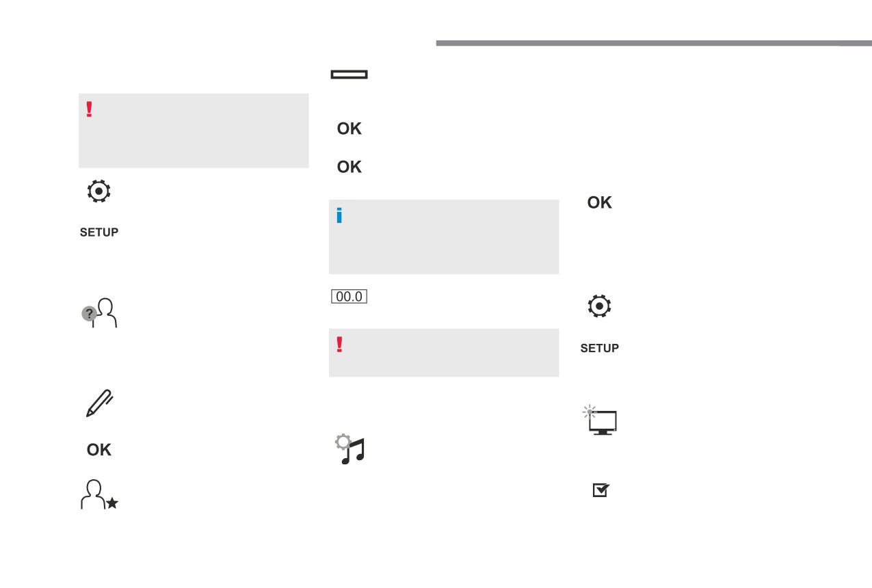Select the monitor screen brightness icon
The width and height of the screenshot is (872, 588).
click(599, 420)
